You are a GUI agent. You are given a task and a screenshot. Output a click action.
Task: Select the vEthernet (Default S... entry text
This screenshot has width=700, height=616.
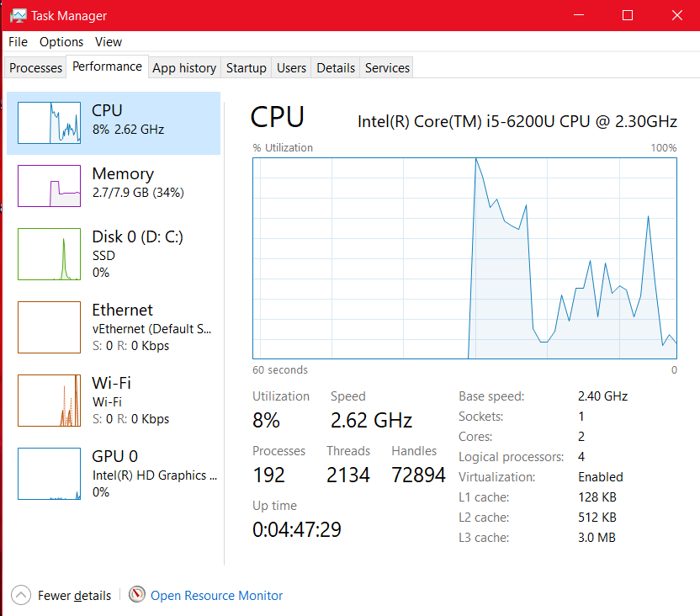(x=151, y=329)
